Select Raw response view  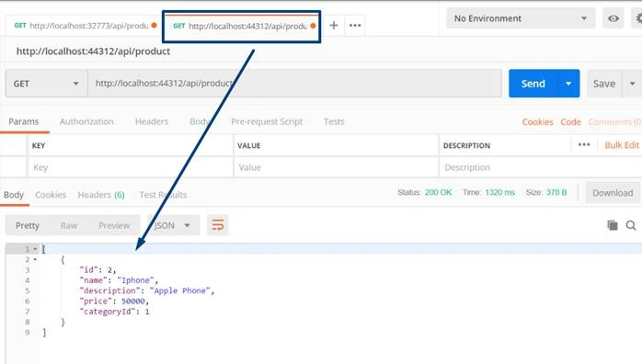tap(69, 225)
